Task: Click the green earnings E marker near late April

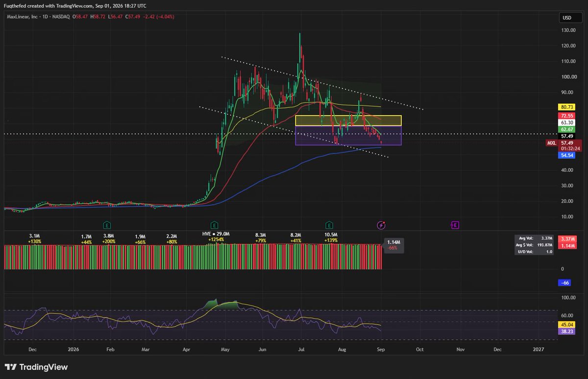Action: pyautogui.click(x=214, y=225)
